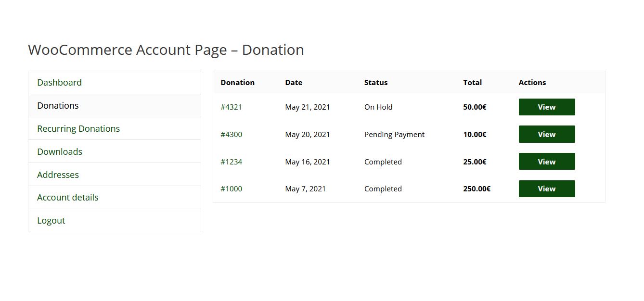View the On Hold 50.00€ donation
This screenshot has height=301, width=644.
click(546, 107)
